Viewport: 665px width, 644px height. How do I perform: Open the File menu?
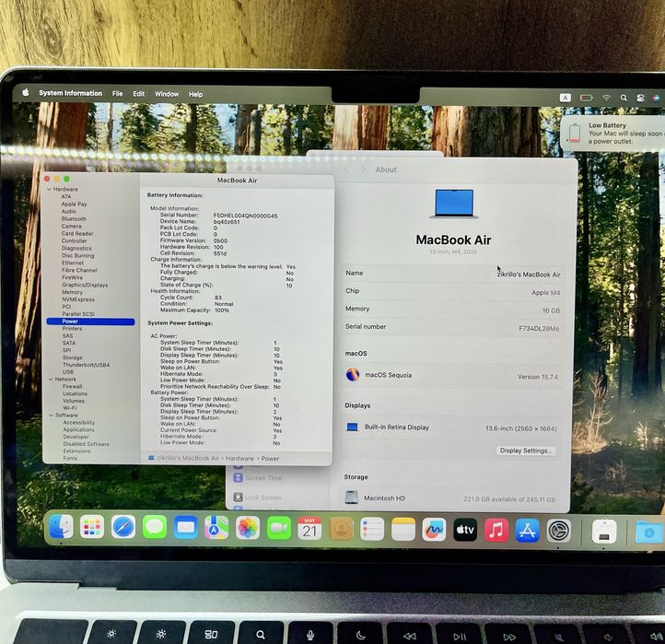(x=118, y=93)
